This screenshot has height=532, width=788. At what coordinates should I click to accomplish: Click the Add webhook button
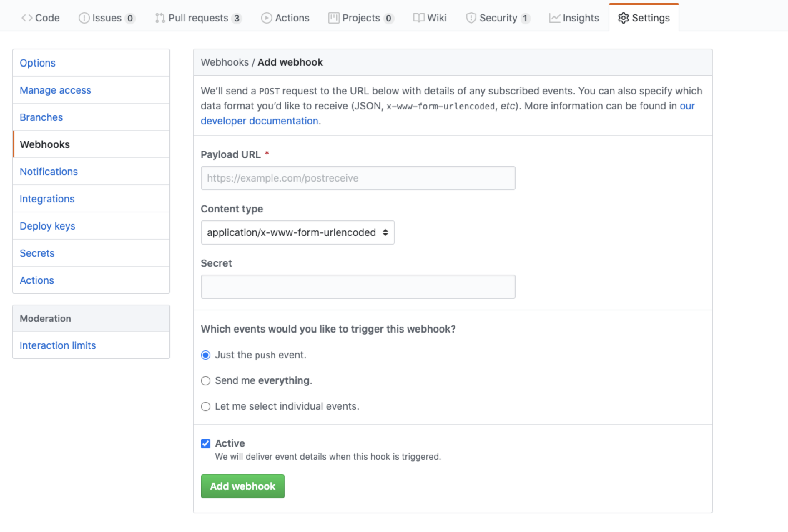[x=242, y=486]
